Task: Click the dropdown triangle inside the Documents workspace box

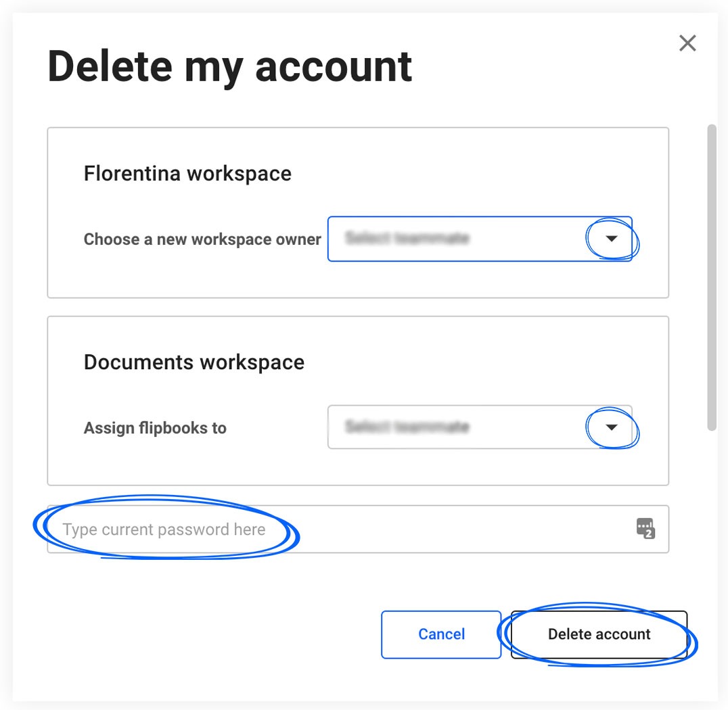Action: tap(611, 427)
